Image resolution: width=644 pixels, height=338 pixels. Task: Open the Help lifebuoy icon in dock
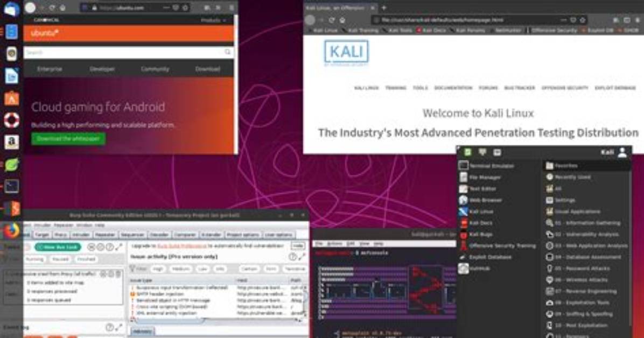[11, 120]
